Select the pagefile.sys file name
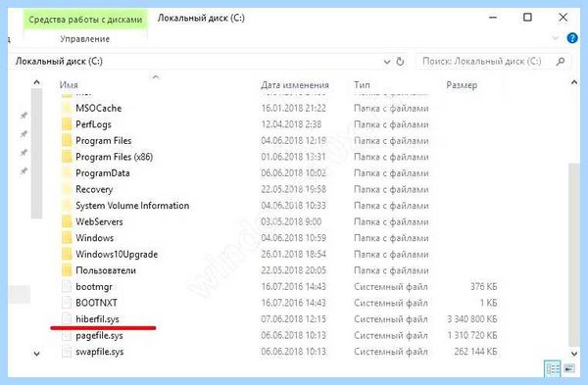The height and width of the screenshot is (385, 588). [x=99, y=335]
